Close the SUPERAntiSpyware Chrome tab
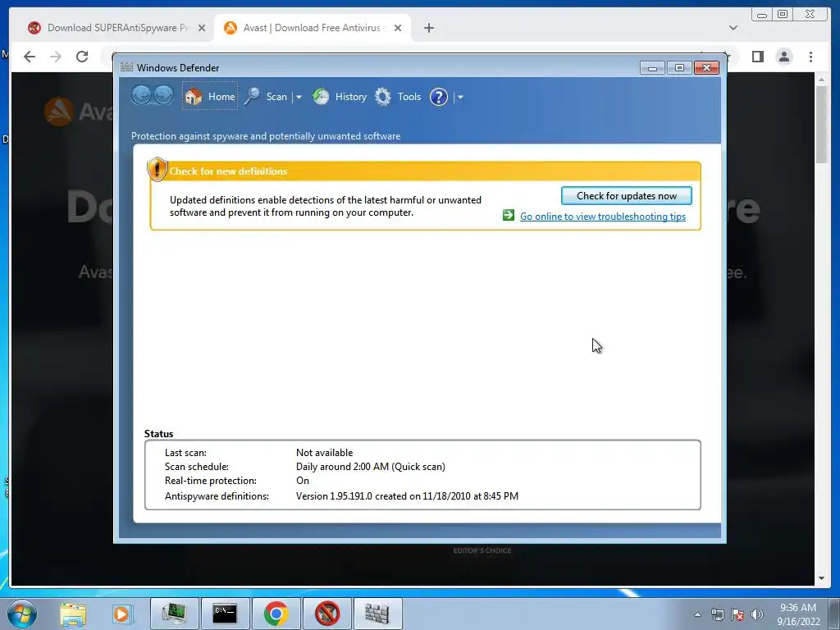This screenshot has height=630, width=840. pos(202,28)
